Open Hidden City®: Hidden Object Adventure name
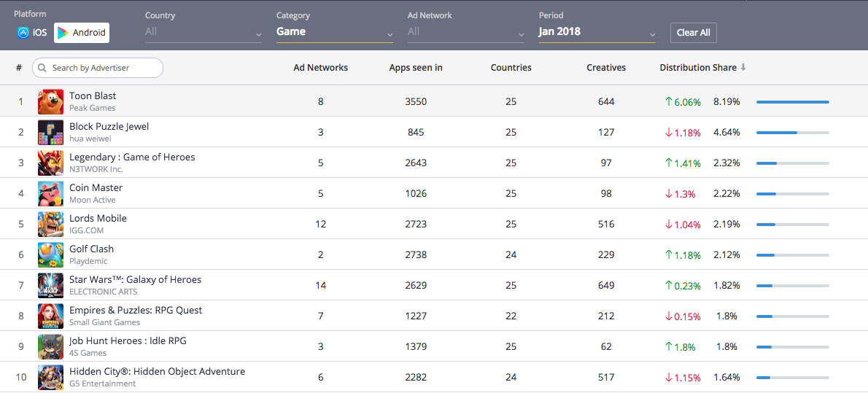This screenshot has height=393, width=868. (x=158, y=371)
